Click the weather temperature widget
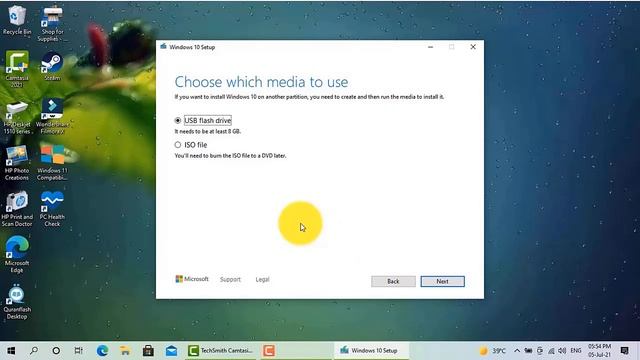 493,351
